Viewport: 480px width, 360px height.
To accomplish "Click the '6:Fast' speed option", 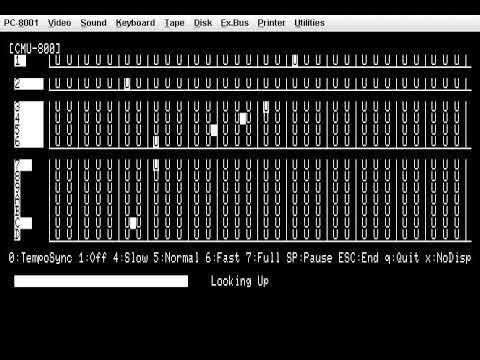I will pos(223,258).
